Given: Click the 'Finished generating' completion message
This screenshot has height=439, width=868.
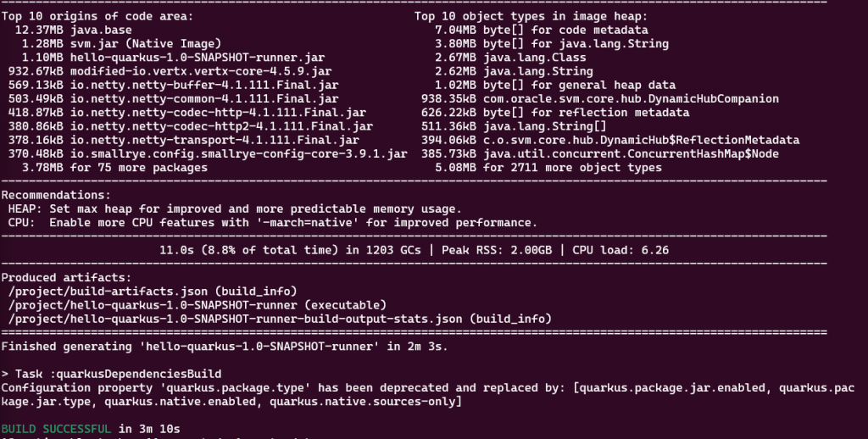Looking at the screenshot, I should click(x=225, y=347).
